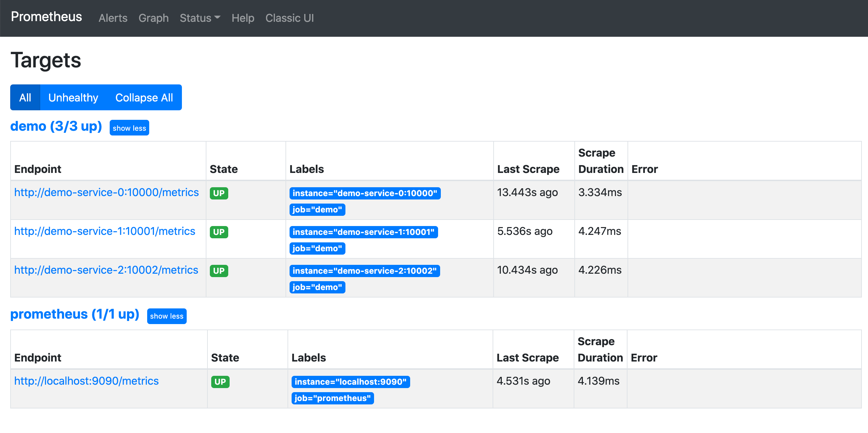Click the instance="localhost:9090" label badge
The image size is (868, 433).
point(350,382)
